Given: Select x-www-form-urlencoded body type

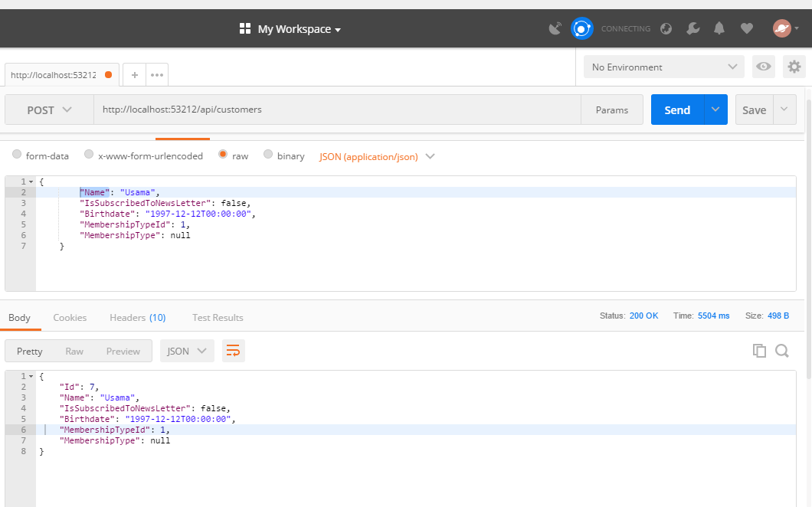Looking at the screenshot, I should point(89,155).
